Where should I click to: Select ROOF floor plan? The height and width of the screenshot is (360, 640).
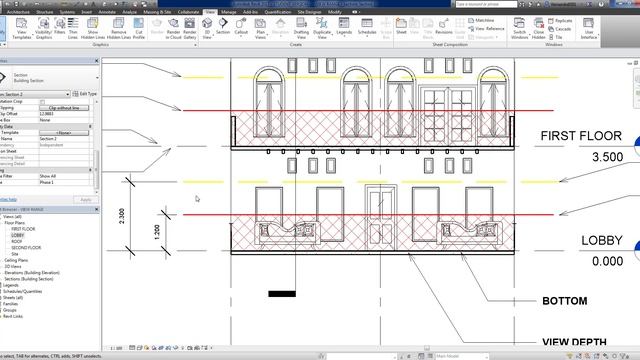coord(17,242)
